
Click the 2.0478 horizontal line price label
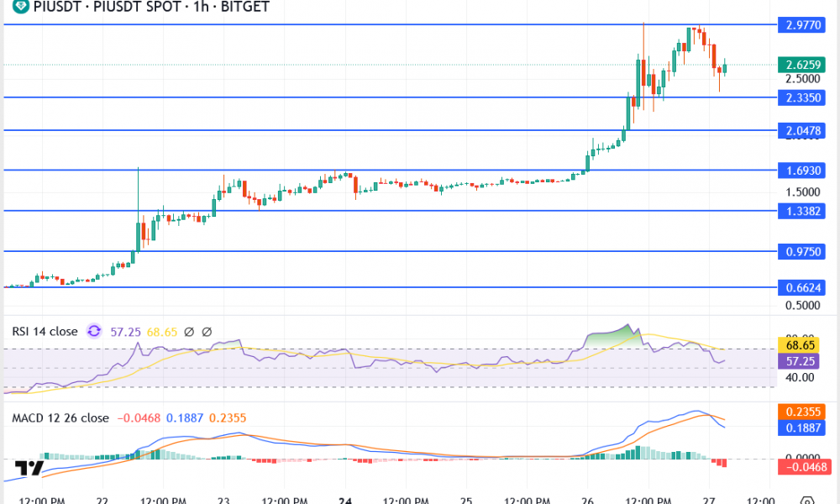coord(802,130)
